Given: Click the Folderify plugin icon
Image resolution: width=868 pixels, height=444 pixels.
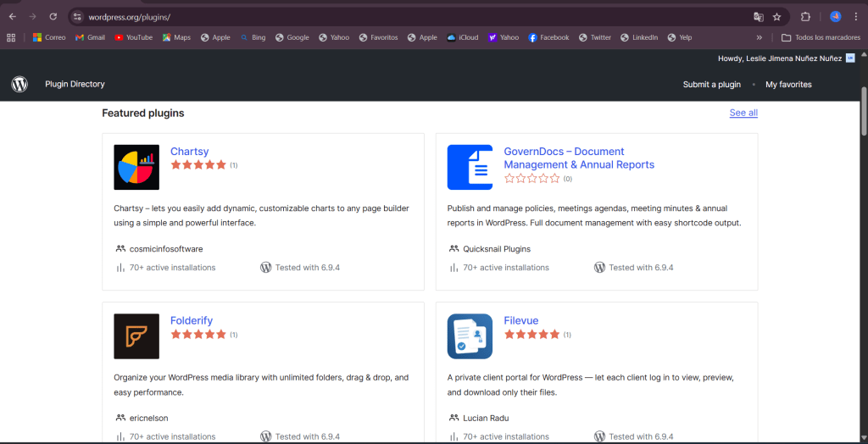Looking at the screenshot, I should click(136, 336).
